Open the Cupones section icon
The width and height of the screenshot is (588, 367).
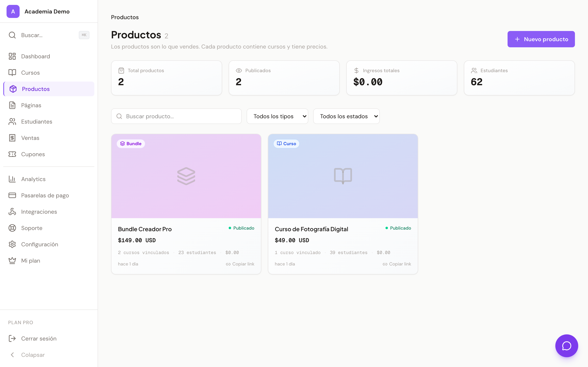[x=12, y=154]
